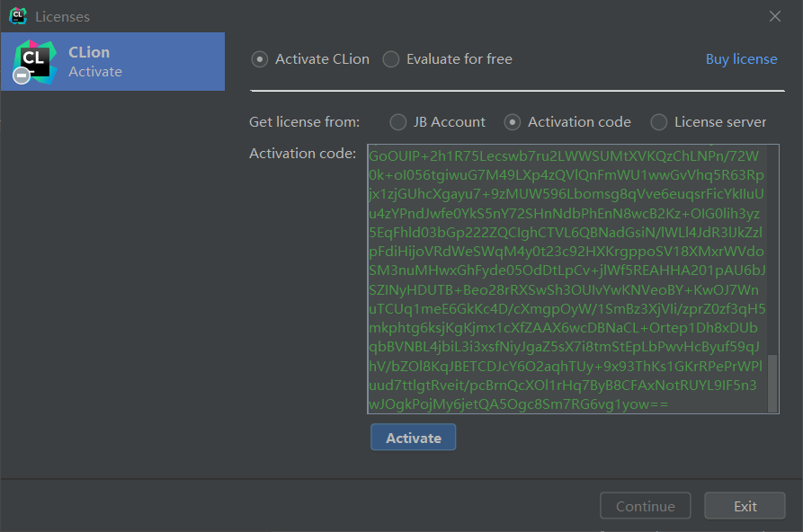803x532 pixels.
Task: Switch license source to License server
Action: point(659,122)
